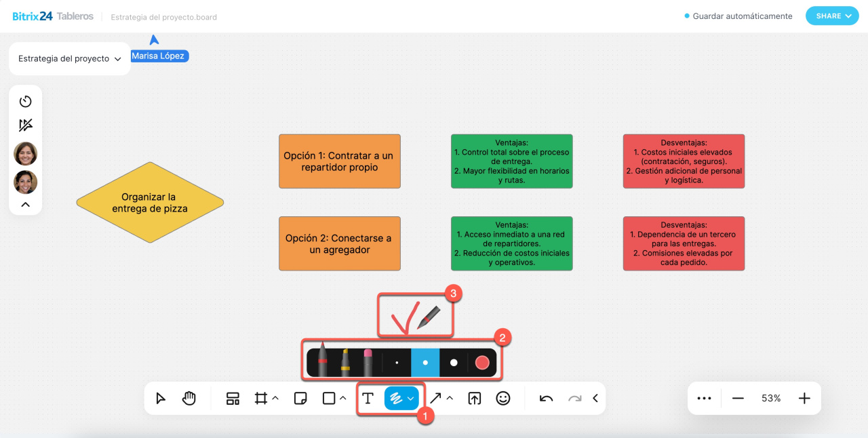Click the upload file icon
The image size is (868, 438).
tap(474, 398)
